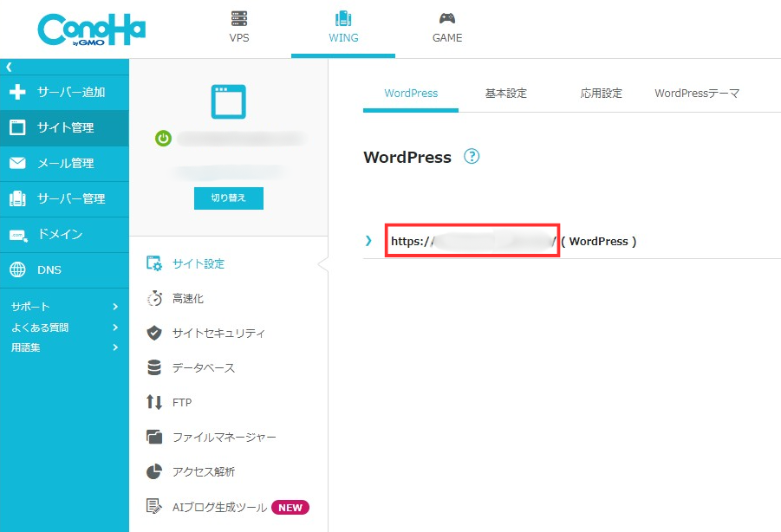The image size is (781, 532).
Task: Open ファイルマネージャー in the submenu
Action: (225, 437)
